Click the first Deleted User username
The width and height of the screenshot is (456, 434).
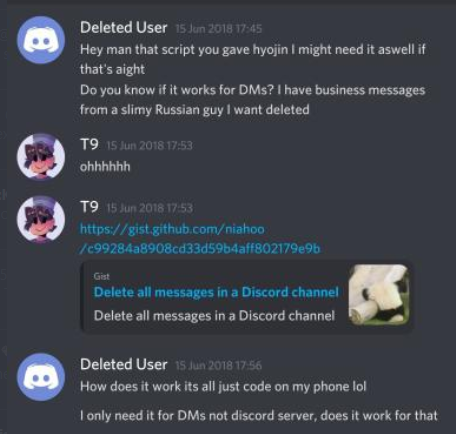(123, 27)
